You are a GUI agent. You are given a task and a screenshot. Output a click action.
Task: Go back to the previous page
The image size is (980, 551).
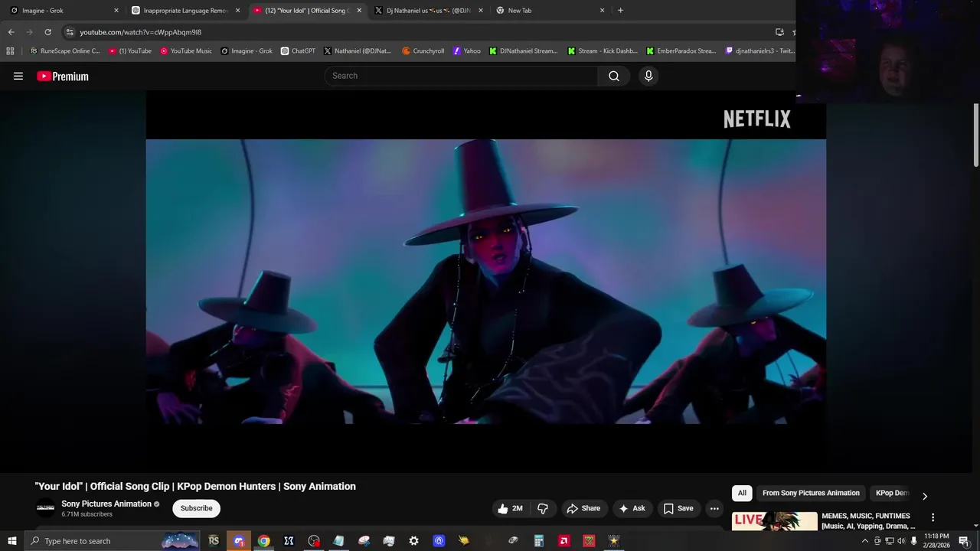(x=11, y=32)
